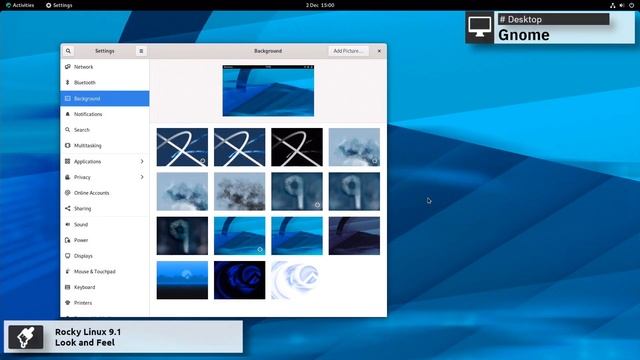Click the Search magnifier icon in sidebar
The width and height of the screenshot is (640, 360).
(68, 130)
